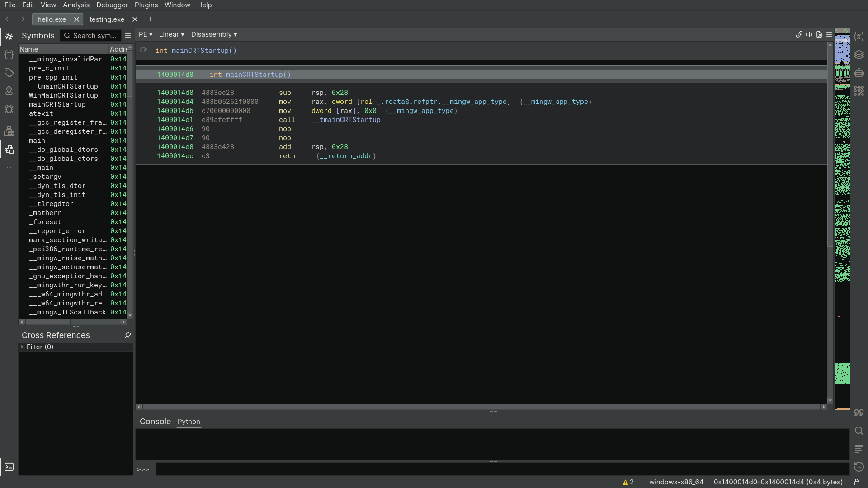This screenshot has height=488, width=868.
Task: Click the feature map overview strip
Action: coord(842,181)
